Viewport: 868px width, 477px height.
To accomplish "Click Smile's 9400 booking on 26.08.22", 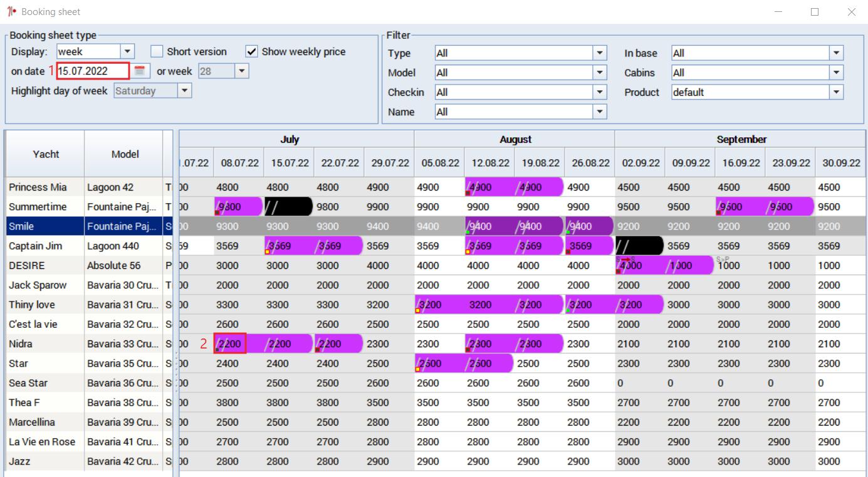I will 589,226.
